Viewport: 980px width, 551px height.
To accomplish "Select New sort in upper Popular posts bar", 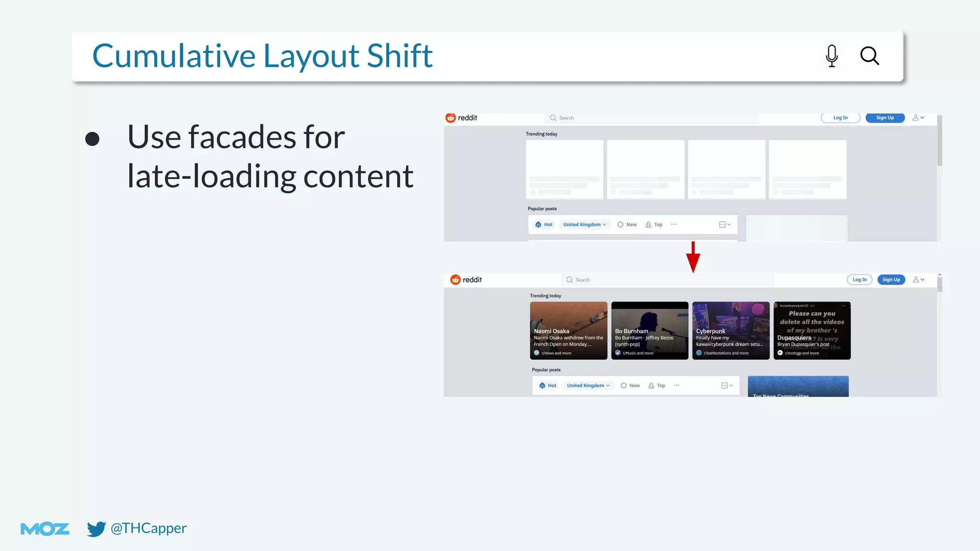I will tap(627, 224).
